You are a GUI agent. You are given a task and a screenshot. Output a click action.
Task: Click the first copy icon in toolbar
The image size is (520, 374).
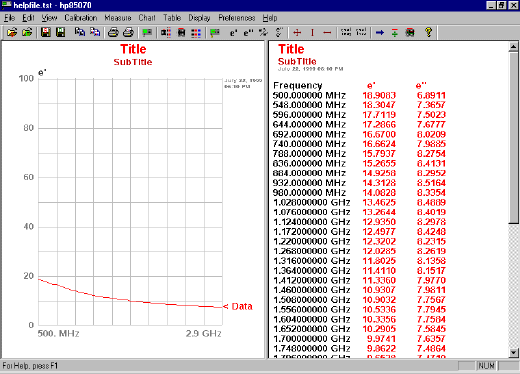[x=80, y=32]
